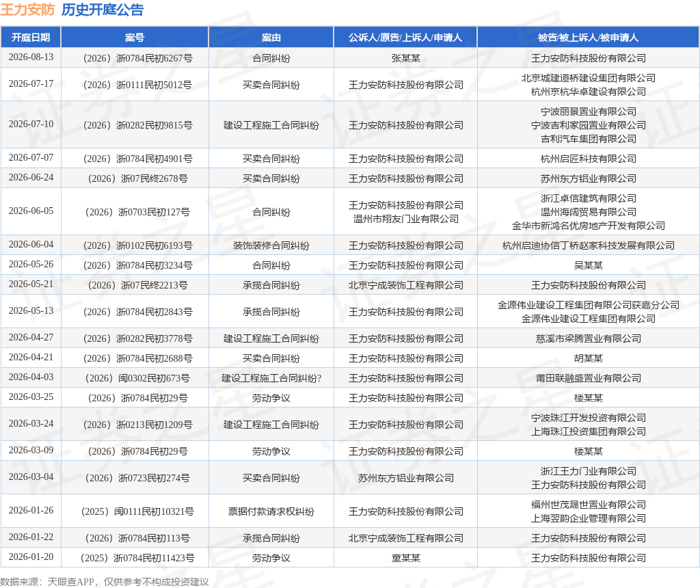Click plaintiff 苏州东方铝业有限公司 in 2026-03-04 row
Viewport: 700px width, 588px height.
(x=406, y=478)
